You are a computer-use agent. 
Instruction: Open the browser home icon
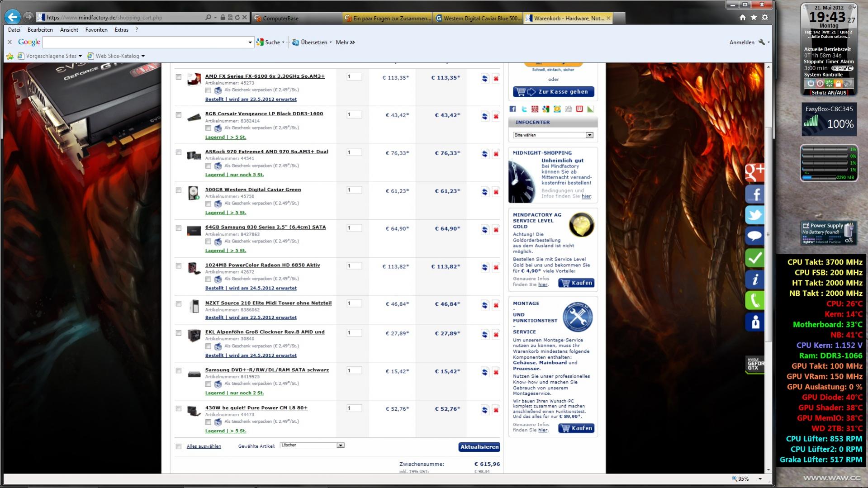(743, 17)
